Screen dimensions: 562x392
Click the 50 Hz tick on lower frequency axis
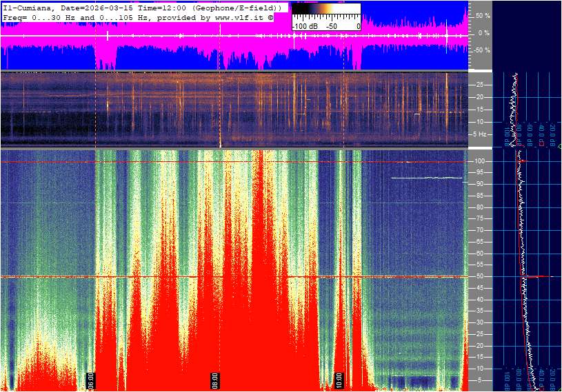pos(480,276)
